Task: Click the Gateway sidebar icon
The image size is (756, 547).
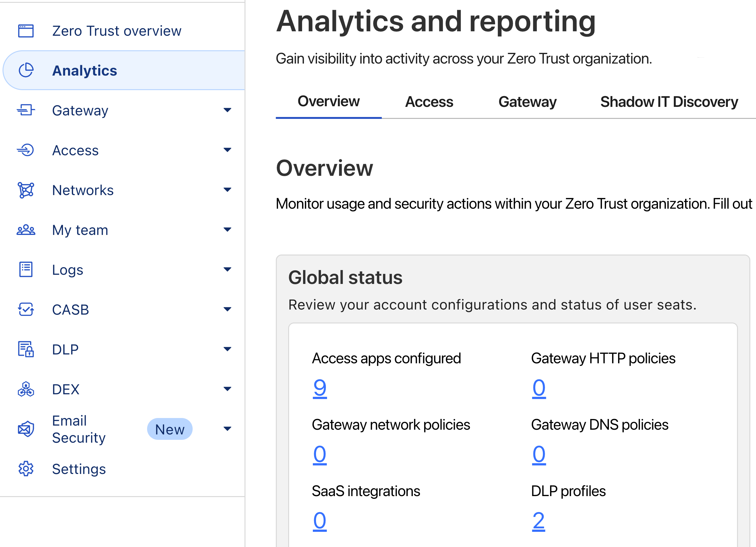Action: [26, 110]
